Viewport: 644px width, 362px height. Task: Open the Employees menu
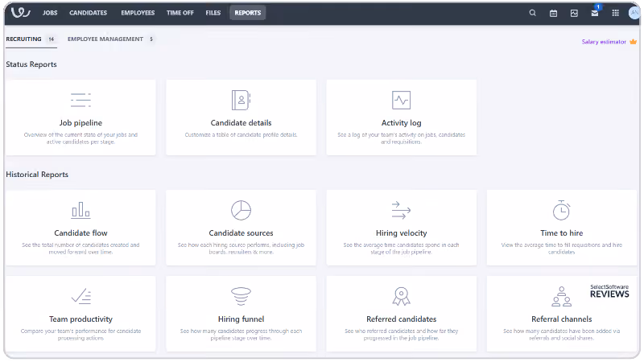click(x=138, y=13)
